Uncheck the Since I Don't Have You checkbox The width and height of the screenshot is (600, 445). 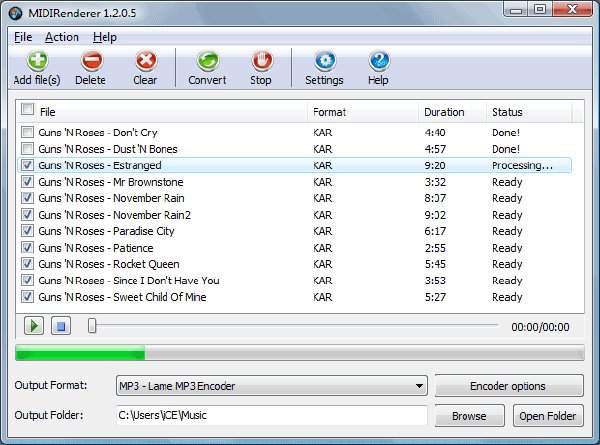(27, 280)
